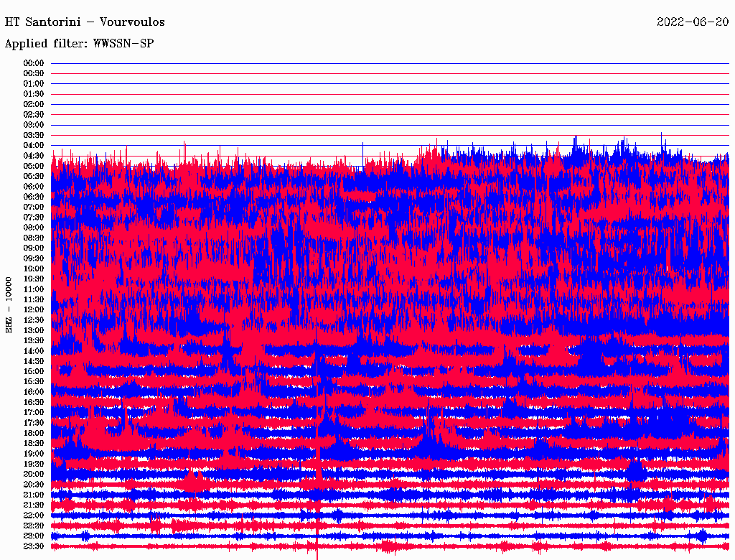Click the 02:00 time label

click(x=34, y=104)
